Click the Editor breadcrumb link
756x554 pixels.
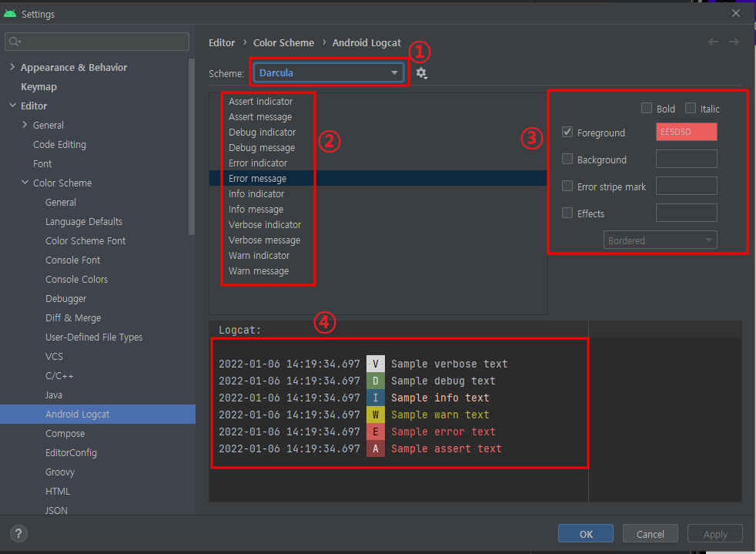[222, 42]
